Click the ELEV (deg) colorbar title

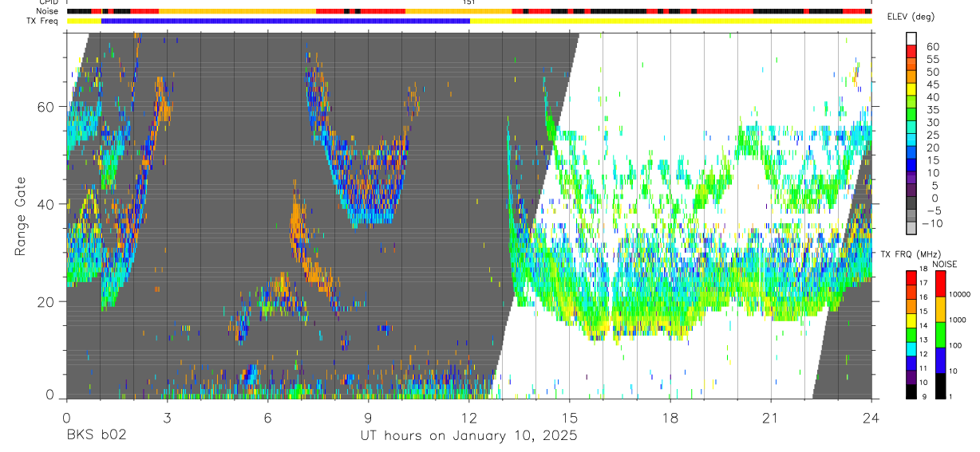point(911,17)
